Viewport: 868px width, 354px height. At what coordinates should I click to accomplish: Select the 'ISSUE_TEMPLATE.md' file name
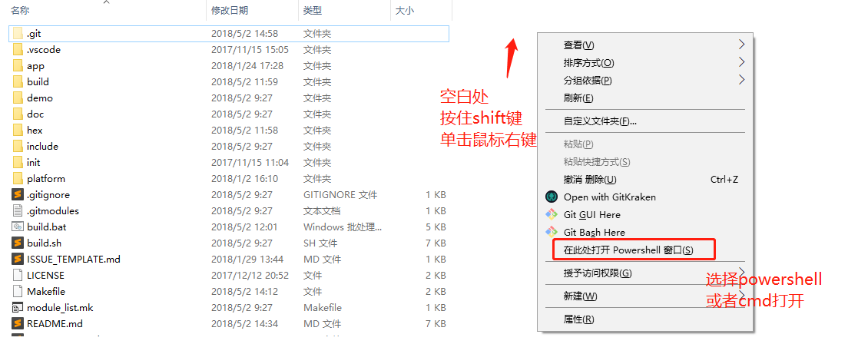pyautogui.click(x=74, y=259)
